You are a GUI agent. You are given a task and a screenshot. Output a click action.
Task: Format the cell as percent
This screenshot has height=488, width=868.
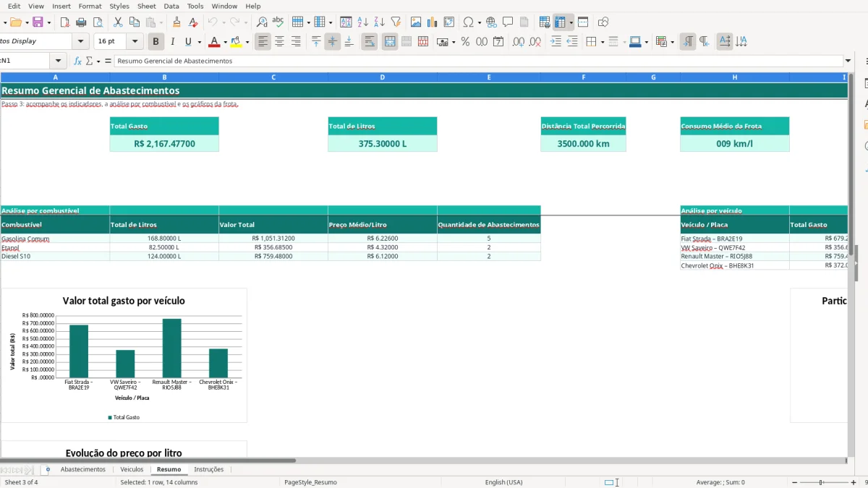465,42
